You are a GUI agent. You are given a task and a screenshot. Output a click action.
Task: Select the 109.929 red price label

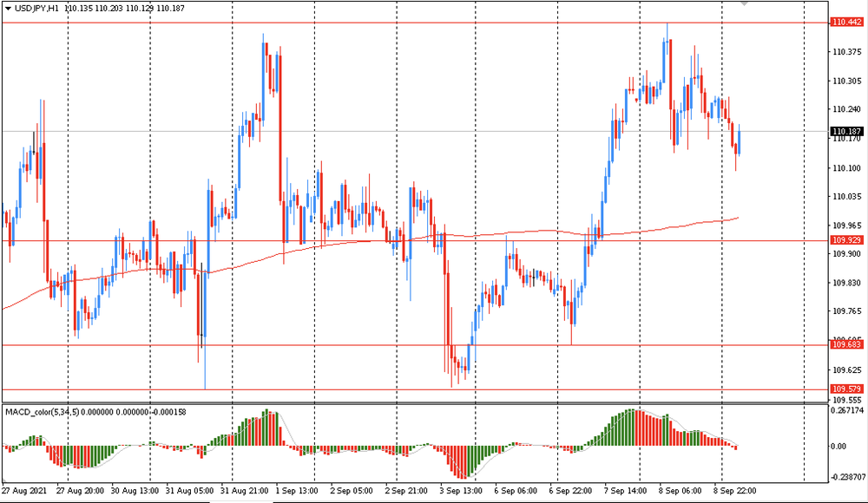coord(846,239)
